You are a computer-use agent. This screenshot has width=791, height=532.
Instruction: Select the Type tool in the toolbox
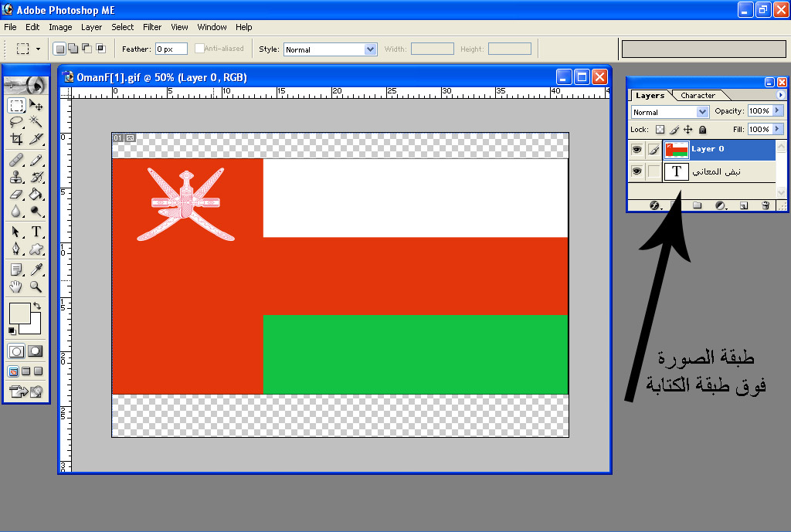tap(36, 232)
